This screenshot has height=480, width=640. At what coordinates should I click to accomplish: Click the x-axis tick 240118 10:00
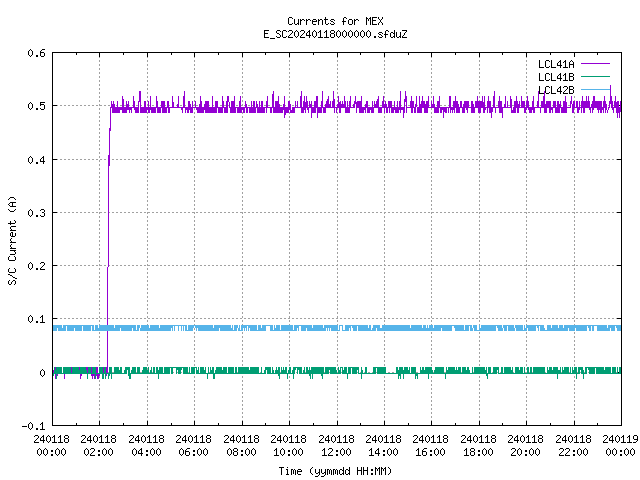288,445
